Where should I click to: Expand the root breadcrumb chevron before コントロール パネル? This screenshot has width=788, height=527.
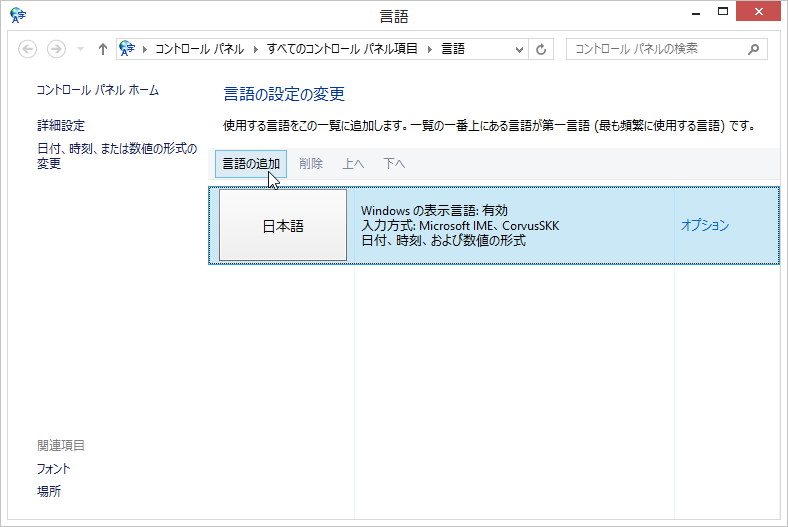[145, 49]
